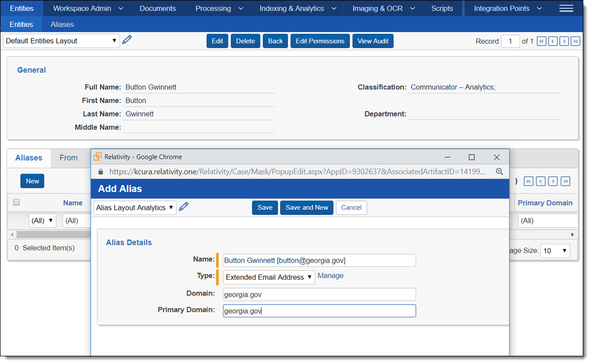The image size is (591, 364).
Task: Open the hamburger menu in top navigation
Action: pyautogui.click(x=566, y=8)
